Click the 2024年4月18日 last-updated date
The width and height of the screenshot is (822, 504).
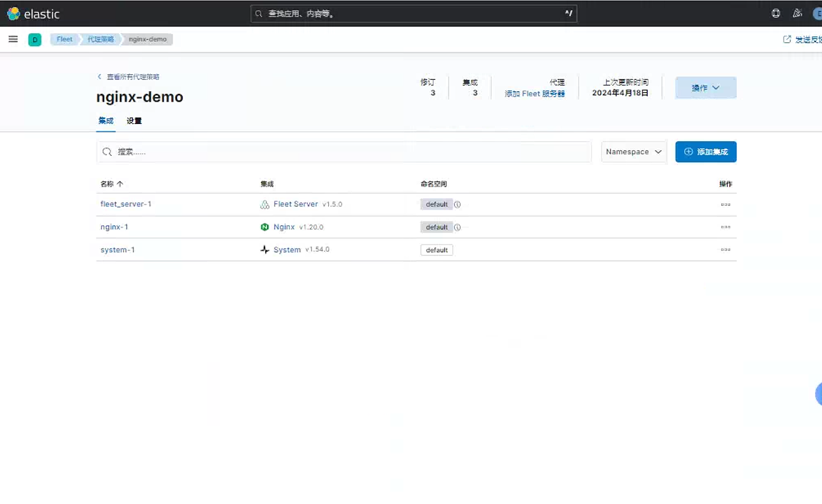[x=620, y=93]
